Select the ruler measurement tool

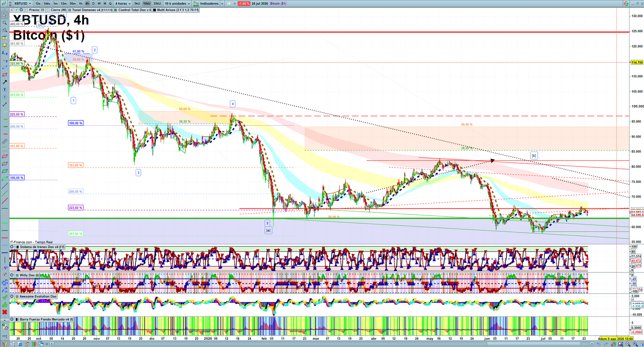point(4,141)
